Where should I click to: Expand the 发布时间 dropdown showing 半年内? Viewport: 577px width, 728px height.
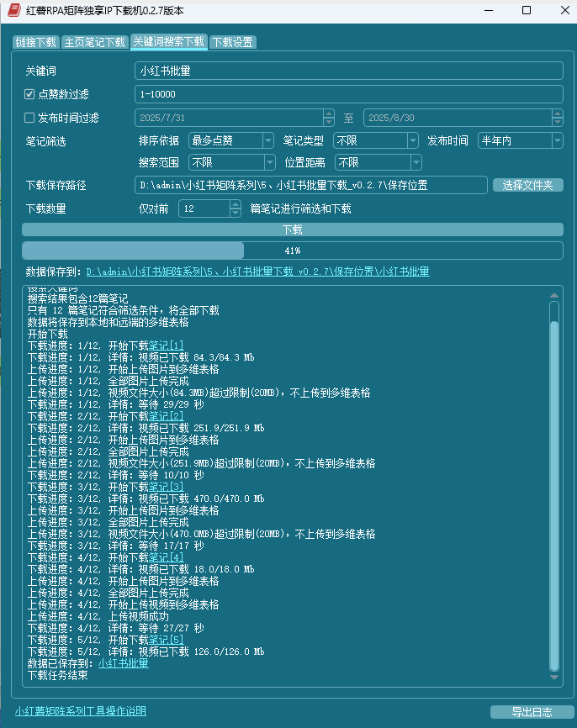(521, 140)
